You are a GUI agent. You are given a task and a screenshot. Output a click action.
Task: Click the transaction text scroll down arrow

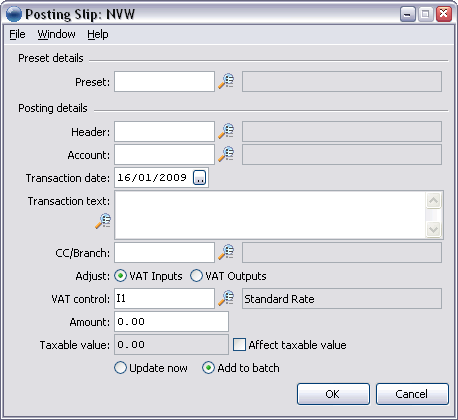tap(434, 229)
